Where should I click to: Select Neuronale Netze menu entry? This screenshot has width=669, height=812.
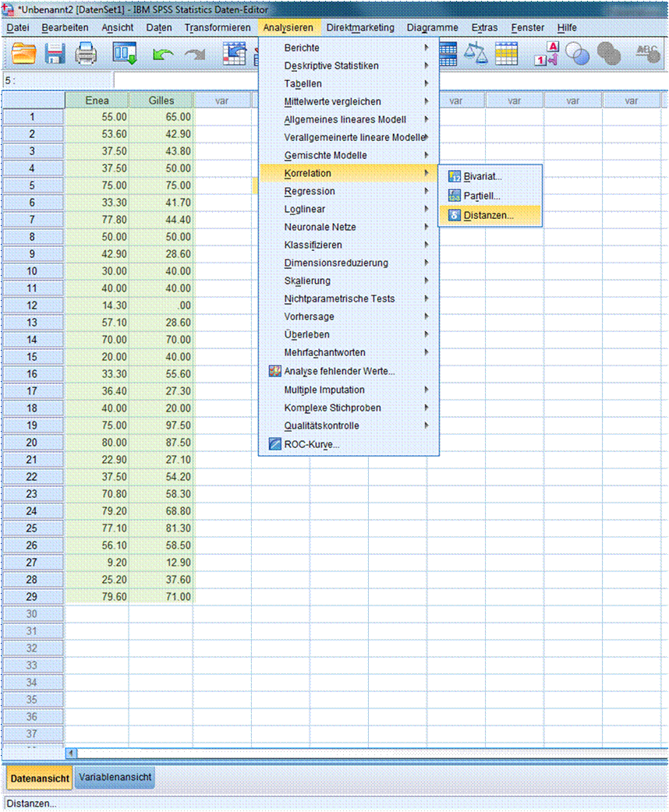tap(349, 227)
